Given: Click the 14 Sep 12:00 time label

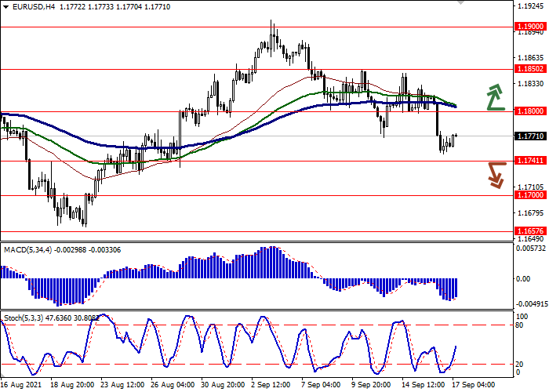Looking at the screenshot, I should point(424,385).
